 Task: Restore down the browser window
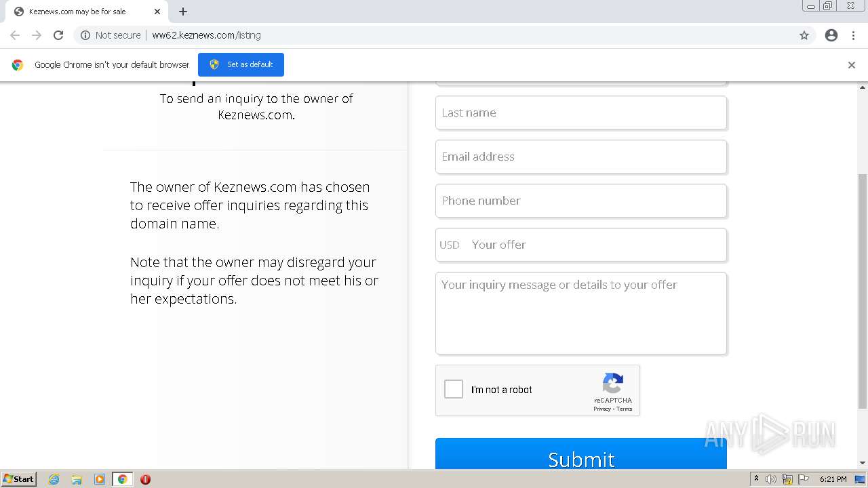827,5
